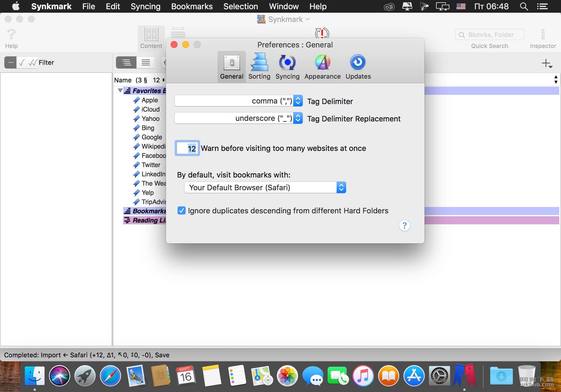The image size is (561, 392).
Task: Select the Bing bookmark
Action: tap(148, 128)
